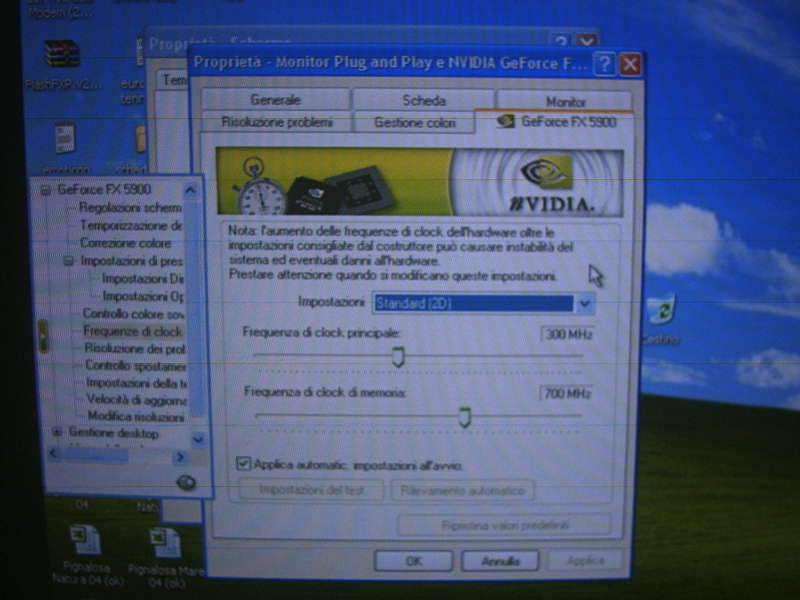Expand the Gestione desktop tree node
800x600 pixels.
click(57, 433)
